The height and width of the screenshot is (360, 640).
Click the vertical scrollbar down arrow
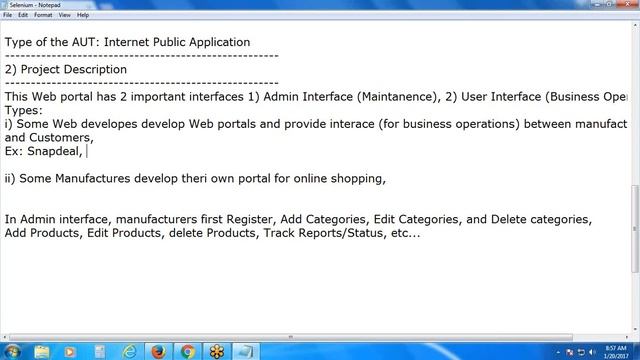(x=635, y=329)
